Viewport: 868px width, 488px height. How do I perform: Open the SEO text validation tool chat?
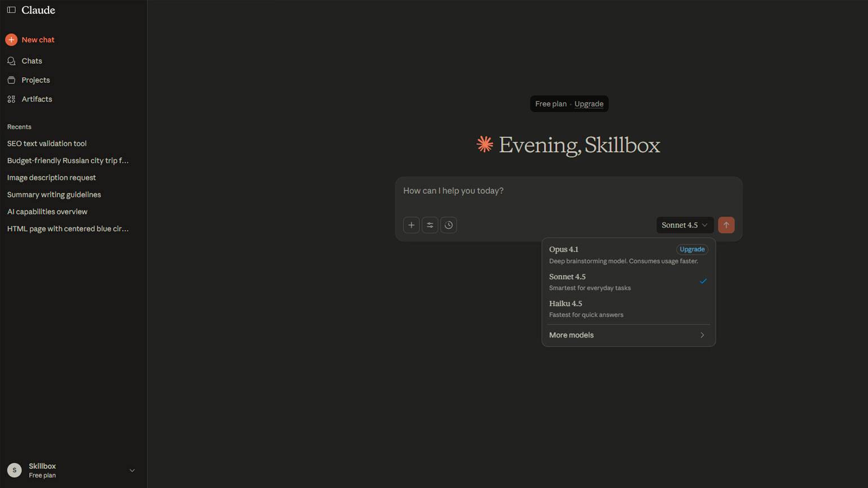coord(47,144)
